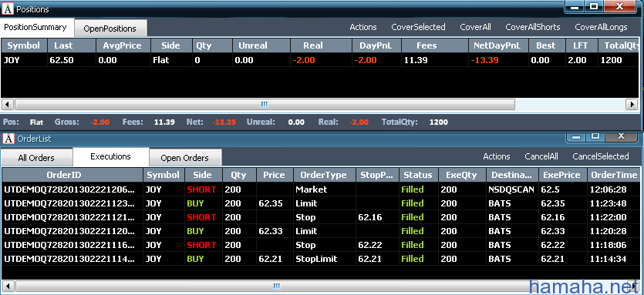Screen dimensions: 644x295
Task: Select the Open Orders tab
Action: (x=185, y=158)
